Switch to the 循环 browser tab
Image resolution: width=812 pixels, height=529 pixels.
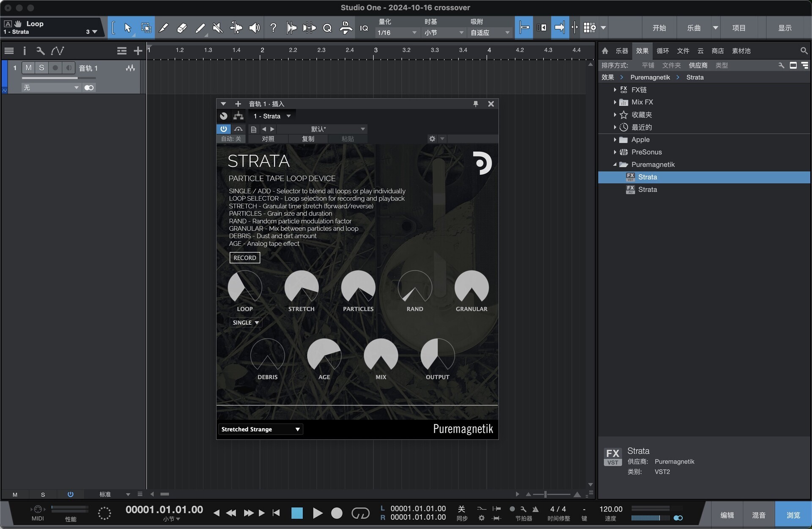[663, 51]
